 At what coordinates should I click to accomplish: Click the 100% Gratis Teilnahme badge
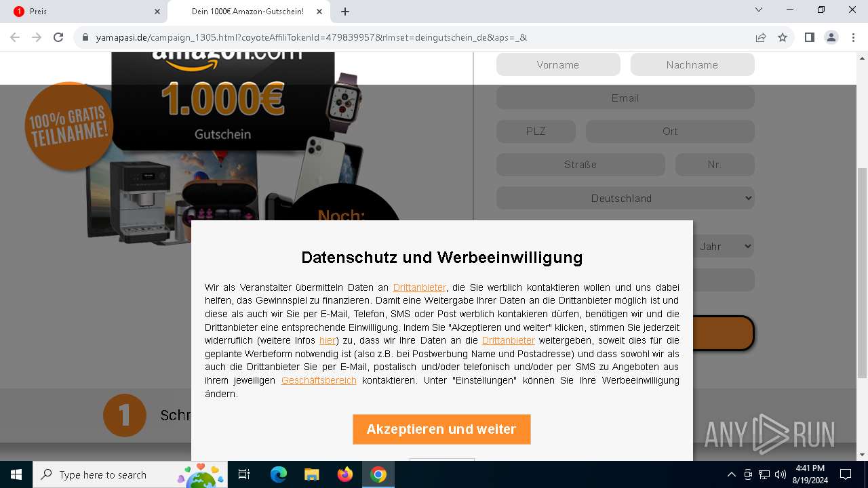tap(68, 127)
